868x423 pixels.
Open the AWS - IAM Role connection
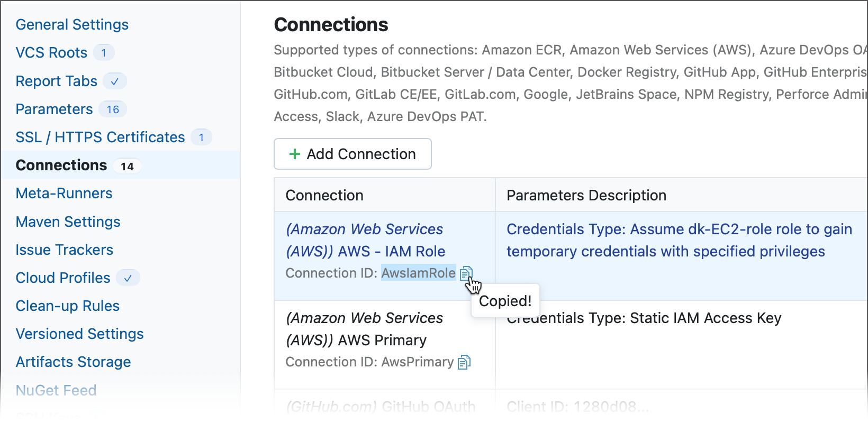coord(365,240)
